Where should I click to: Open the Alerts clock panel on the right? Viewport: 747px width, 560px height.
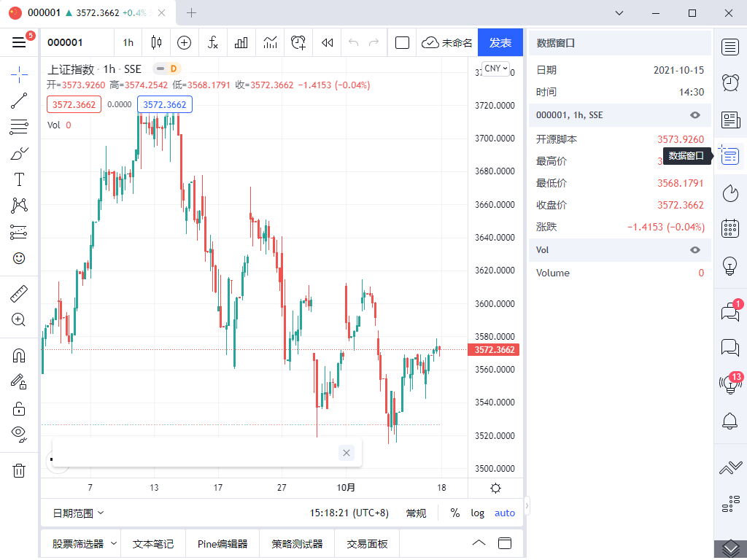click(729, 82)
